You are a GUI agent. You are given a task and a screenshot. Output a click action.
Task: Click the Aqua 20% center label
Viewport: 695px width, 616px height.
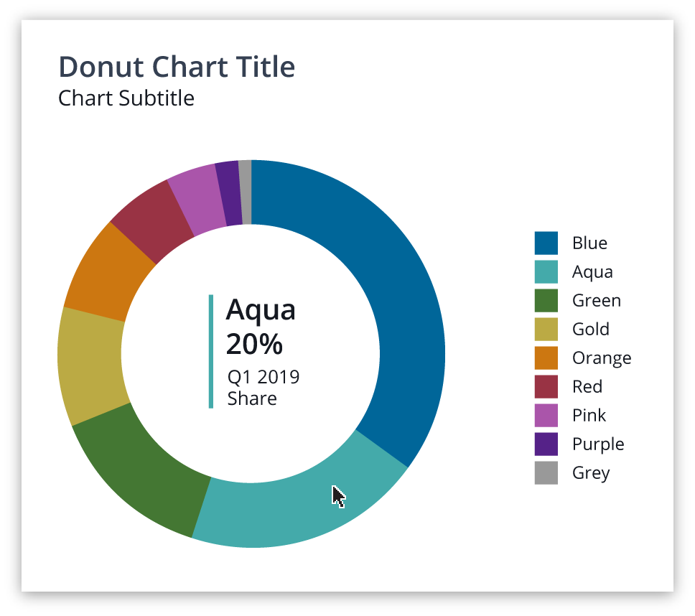pos(261,327)
